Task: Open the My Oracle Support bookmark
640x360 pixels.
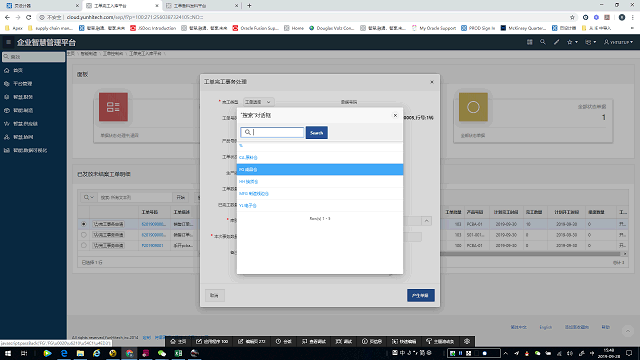Action: pos(434,28)
